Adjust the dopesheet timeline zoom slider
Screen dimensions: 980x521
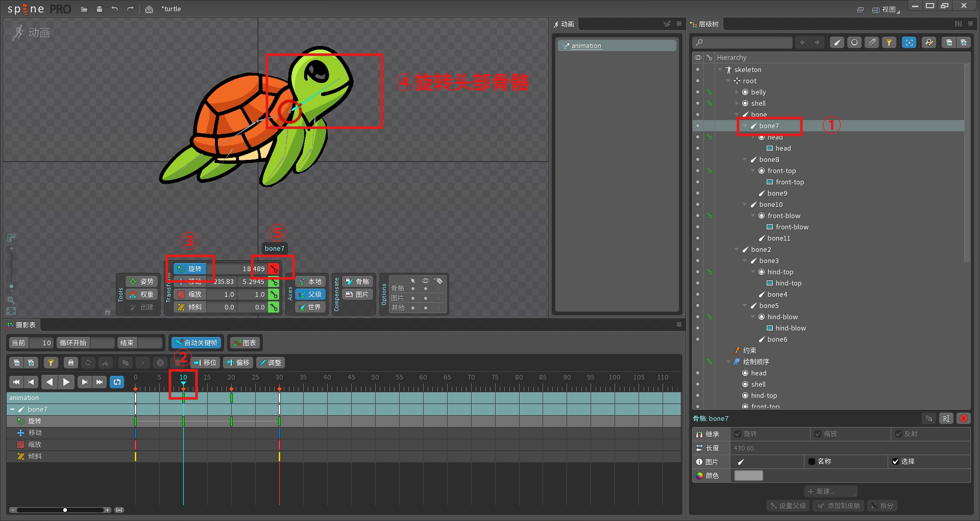click(x=60, y=510)
